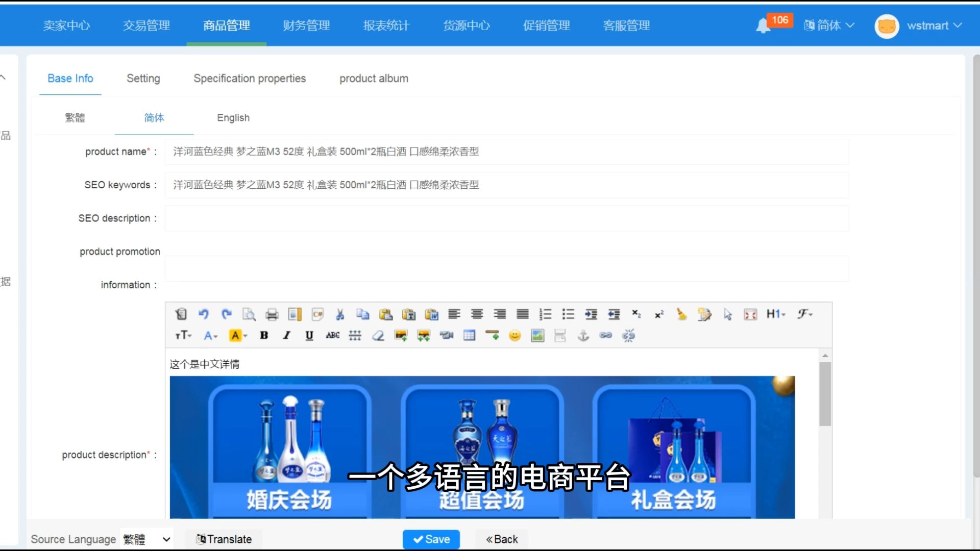Click the HTML source view icon

tap(181, 314)
